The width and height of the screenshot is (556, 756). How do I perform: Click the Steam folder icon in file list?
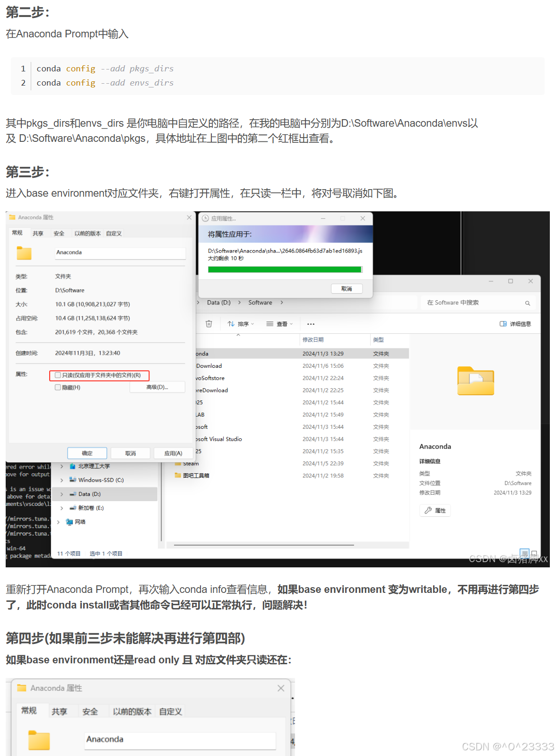[x=178, y=463]
